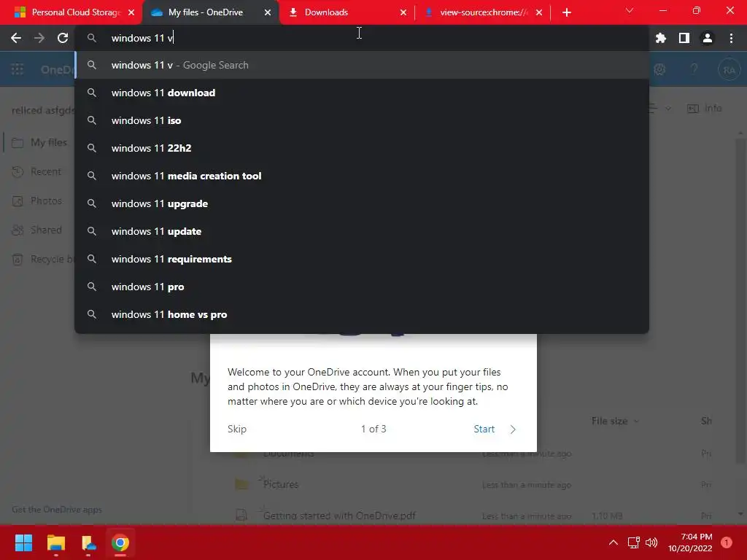
Task: Open File Explorer from the taskbar
Action: point(55,542)
